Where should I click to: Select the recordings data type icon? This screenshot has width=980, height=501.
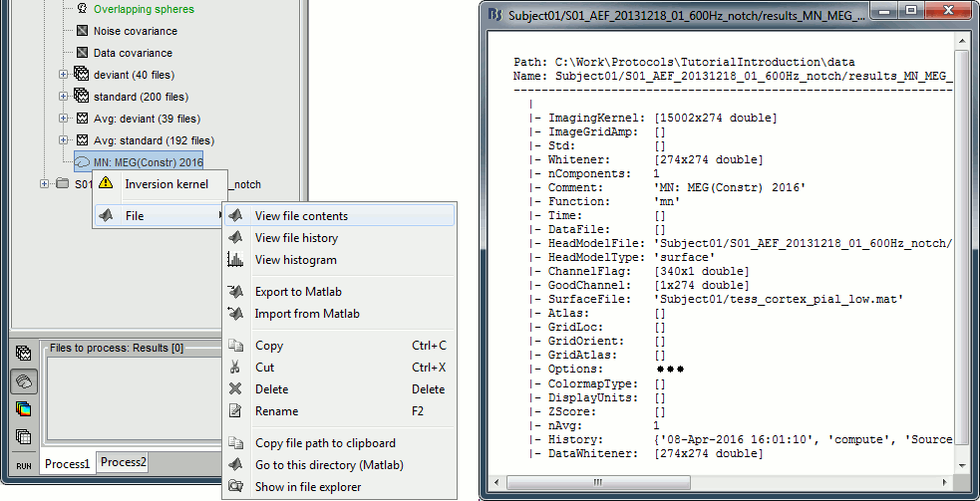tap(23, 354)
